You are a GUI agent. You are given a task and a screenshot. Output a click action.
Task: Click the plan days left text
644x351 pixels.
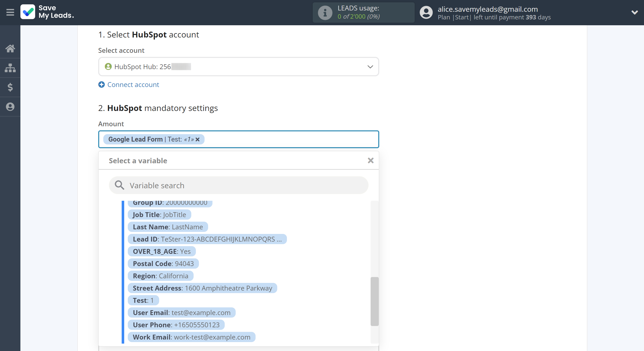point(494,17)
